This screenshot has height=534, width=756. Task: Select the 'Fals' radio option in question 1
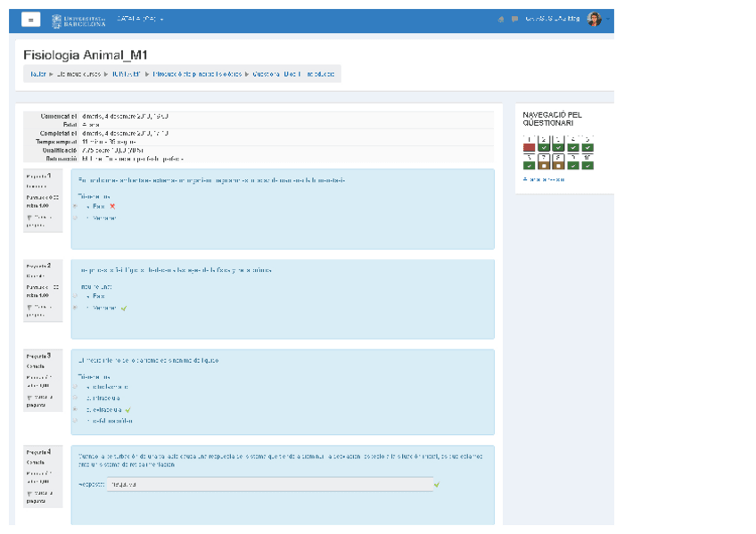pyautogui.click(x=76, y=206)
